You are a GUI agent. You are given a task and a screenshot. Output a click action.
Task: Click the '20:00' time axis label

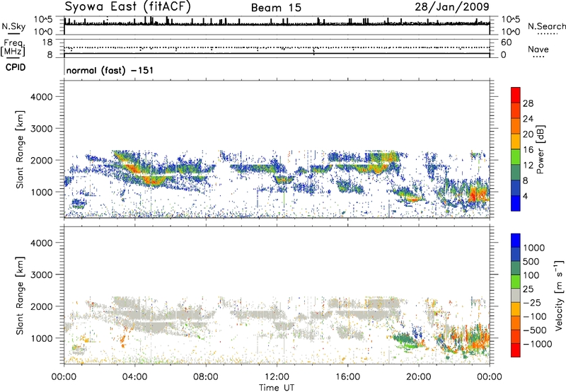pyautogui.click(x=418, y=377)
